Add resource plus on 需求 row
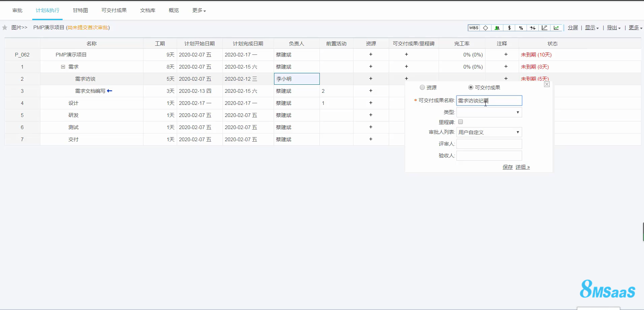The width and height of the screenshot is (644, 310). pyautogui.click(x=371, y=67)
